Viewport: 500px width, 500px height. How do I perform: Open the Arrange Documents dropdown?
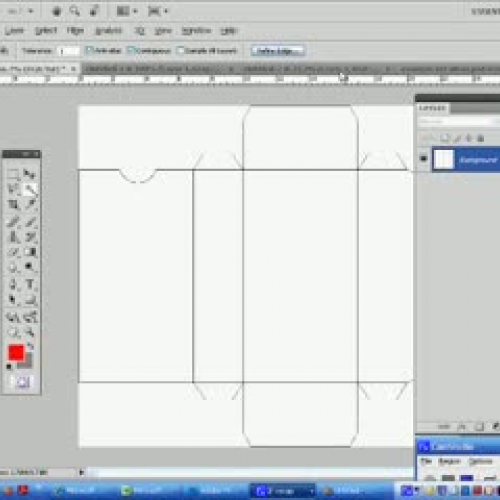click(127, 12)
